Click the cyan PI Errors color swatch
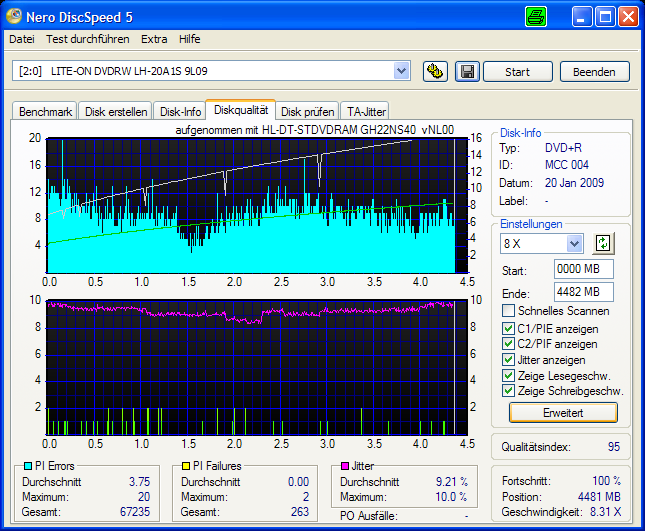The width and height of the screenshot is (645, 531). pos(28,466)
